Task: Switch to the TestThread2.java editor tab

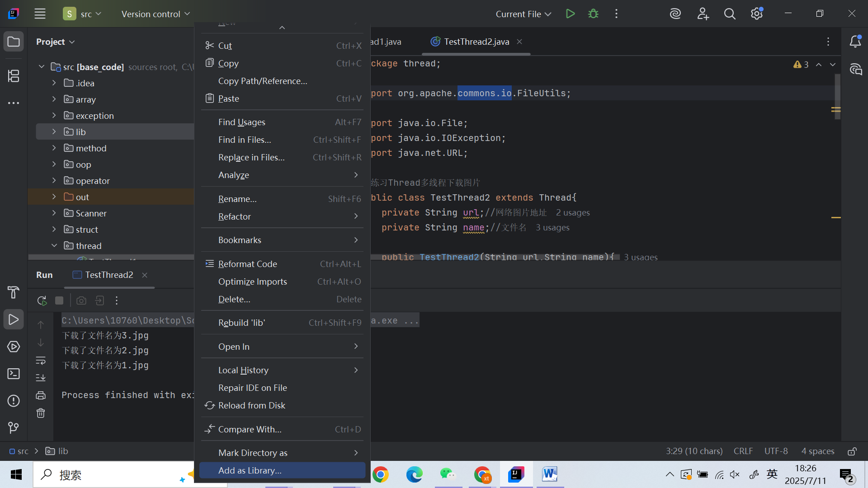Action: click(x=476, y=42)
